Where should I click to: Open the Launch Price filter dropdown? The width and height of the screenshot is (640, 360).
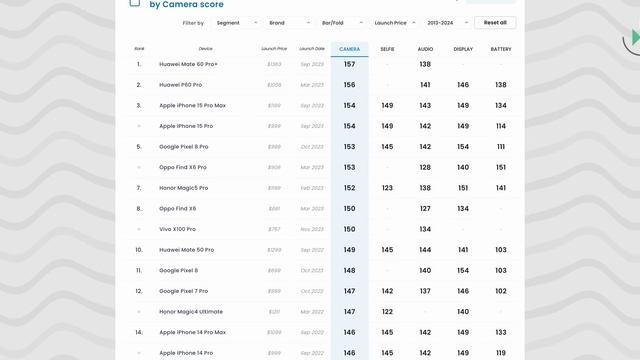pos(394,23)
